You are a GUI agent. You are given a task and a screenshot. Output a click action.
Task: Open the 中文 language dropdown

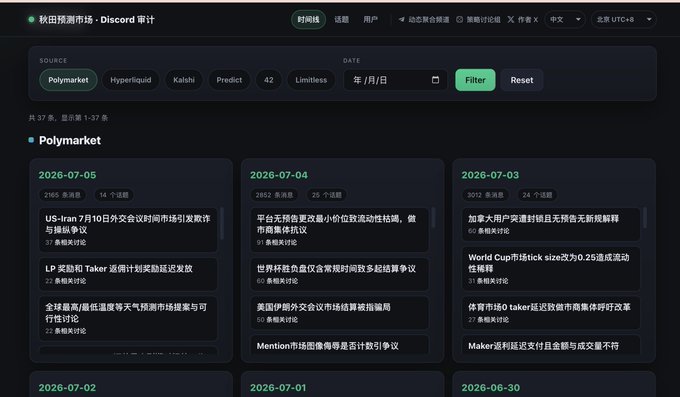(565, 20)
